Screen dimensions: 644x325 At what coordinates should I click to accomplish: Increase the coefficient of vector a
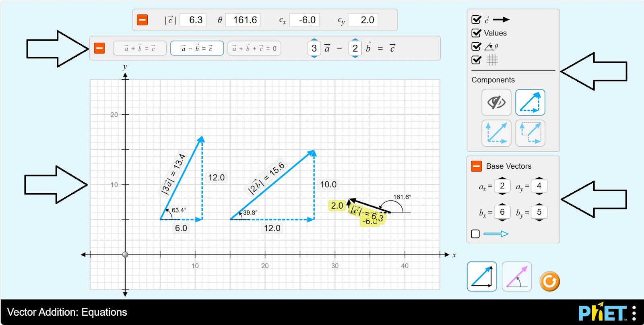pyautogui.click(x=314, y=40)
